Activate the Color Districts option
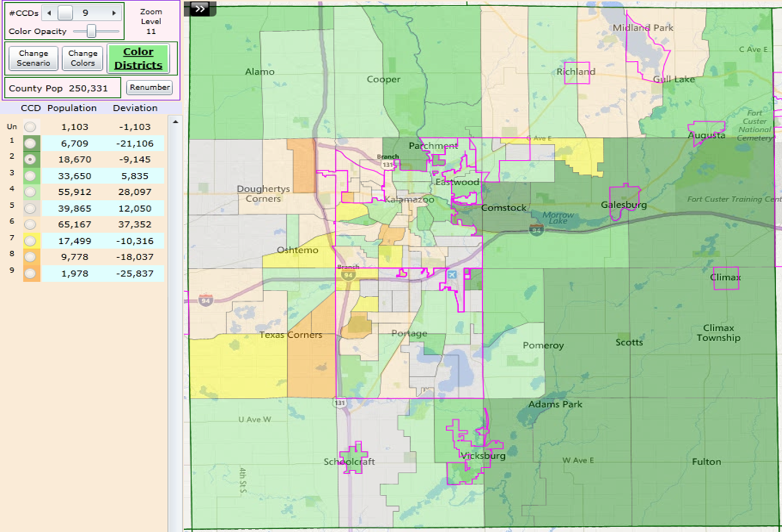 point(139,58)
